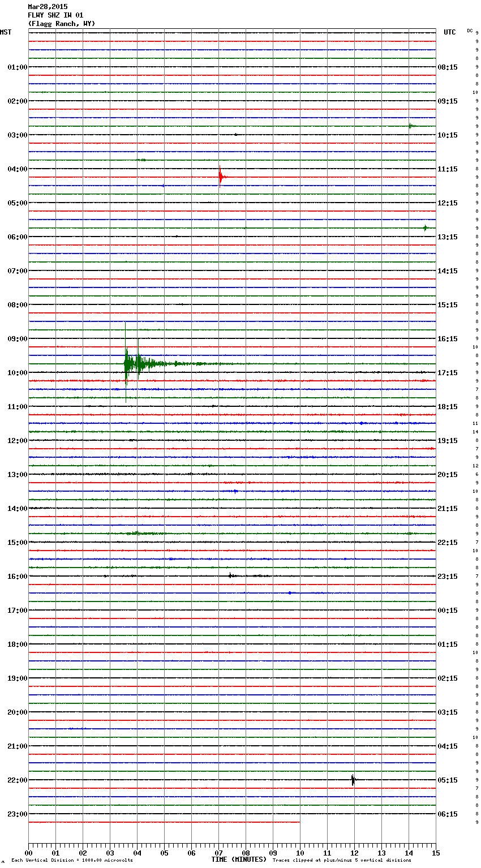Select the 06:00 MST time label
The width and height of the screenshot is (481, 868).
18,237
